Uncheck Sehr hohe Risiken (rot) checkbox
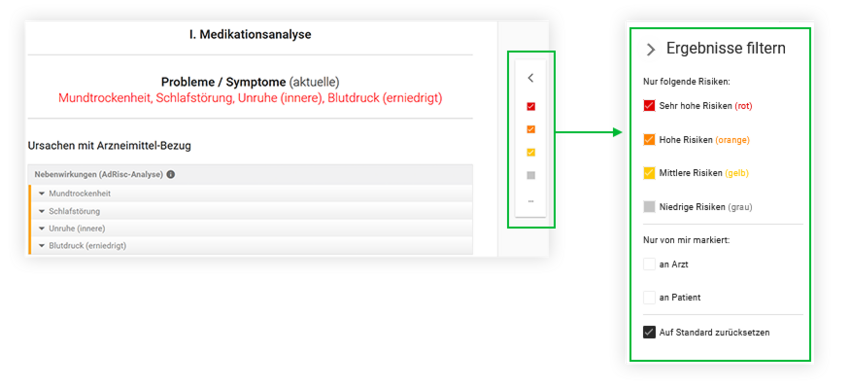 [649, 106]
